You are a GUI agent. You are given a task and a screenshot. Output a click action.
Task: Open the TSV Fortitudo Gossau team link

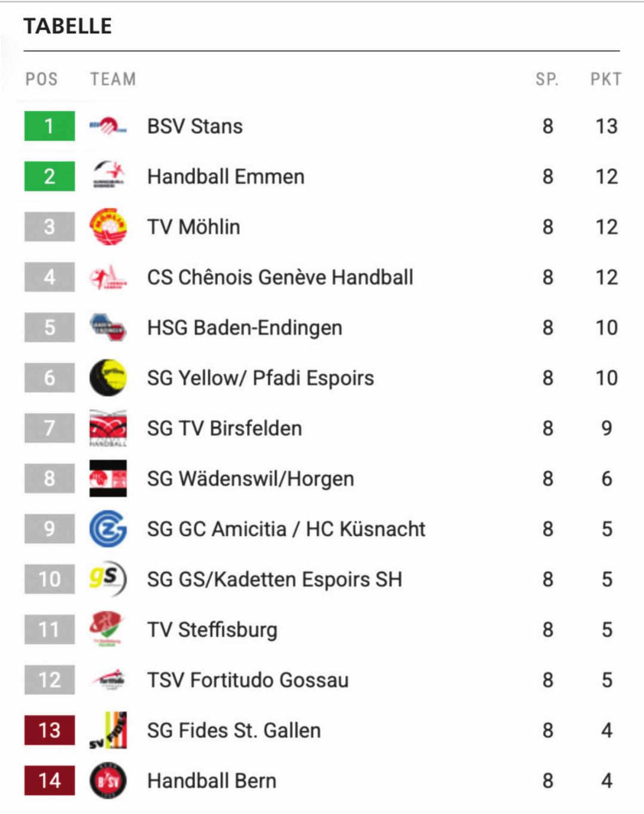click(247, 680)
